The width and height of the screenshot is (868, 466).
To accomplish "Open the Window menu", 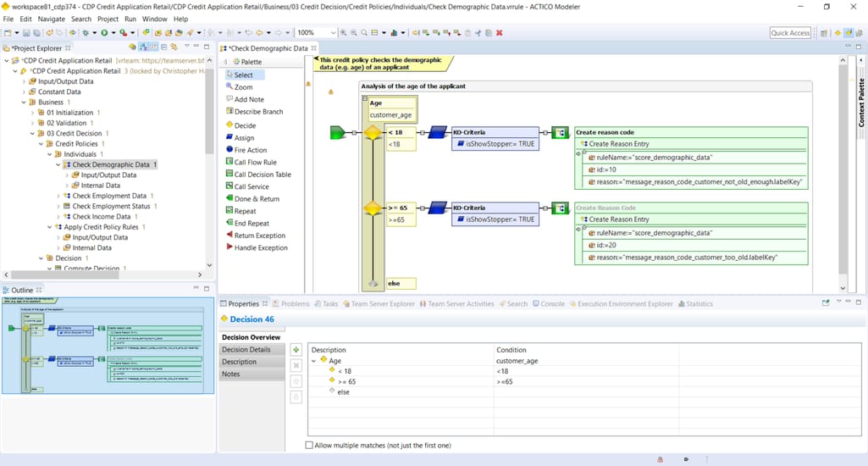I will point(154,19).
